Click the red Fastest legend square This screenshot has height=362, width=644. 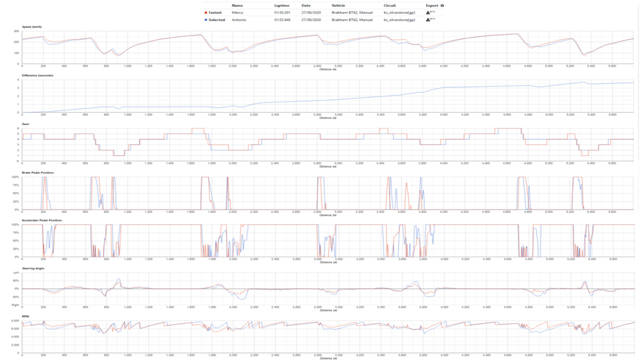click(x=206, y=13)
